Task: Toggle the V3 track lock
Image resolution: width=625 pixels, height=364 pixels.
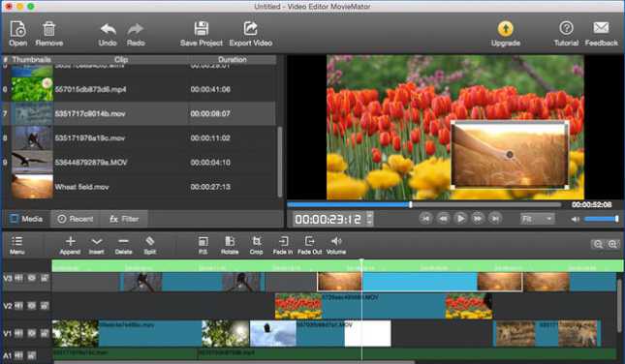Action: [45, 278]
